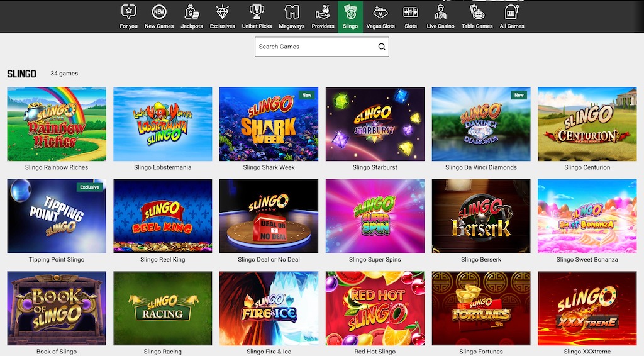Open the New Games category icon

(x=159, y=12)
